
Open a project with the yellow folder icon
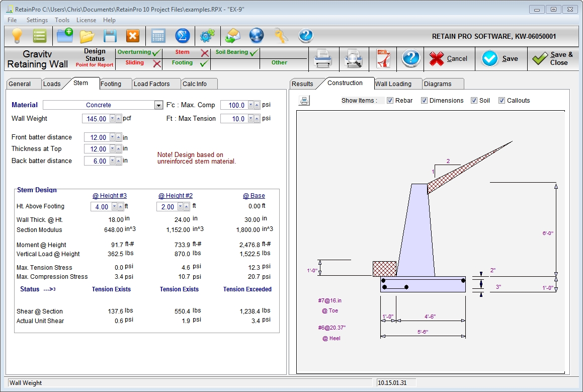tap(88, 36)
